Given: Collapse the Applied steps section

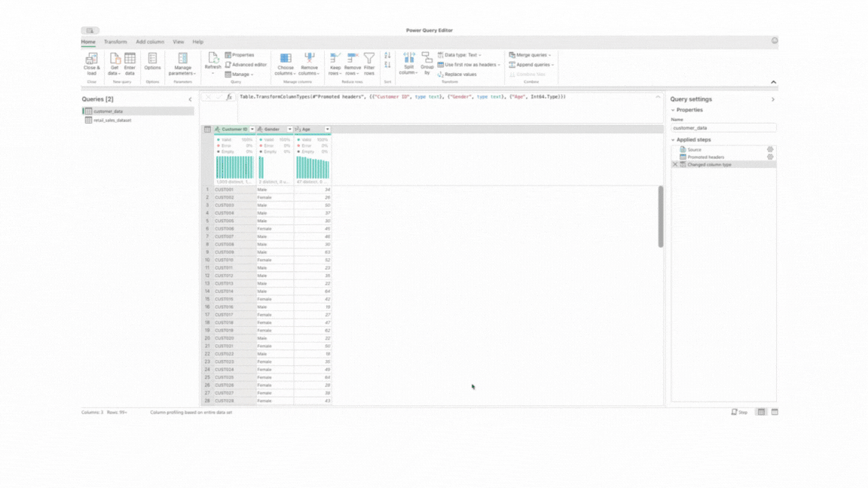Looking at the screenshot, I should (673, 140).
